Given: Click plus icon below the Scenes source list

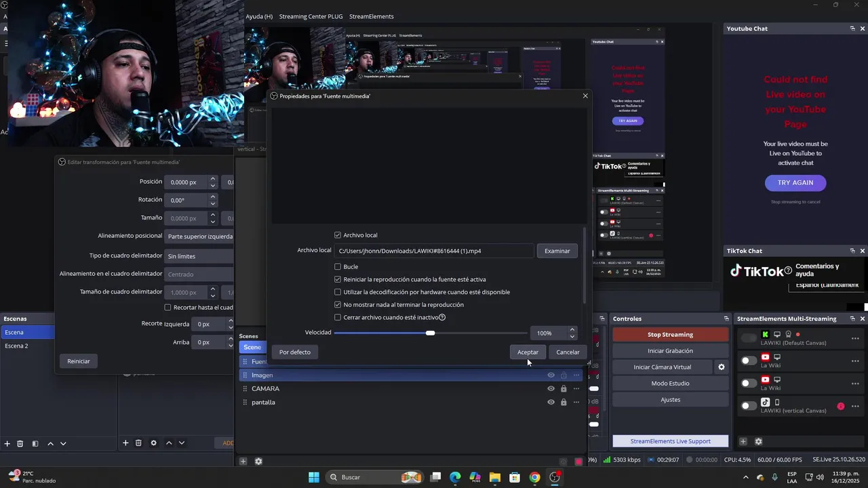Looking at the screenshot, I should pos(243,462).
